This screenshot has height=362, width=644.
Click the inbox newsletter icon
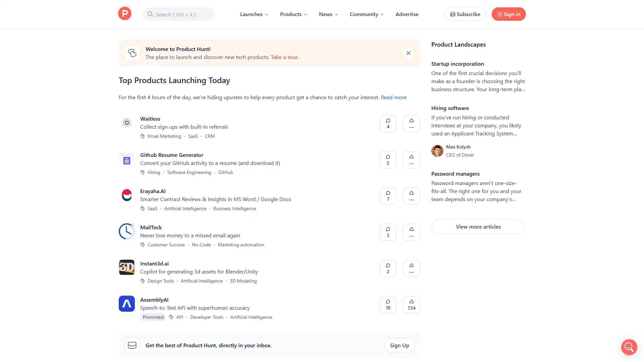point(132,345)
